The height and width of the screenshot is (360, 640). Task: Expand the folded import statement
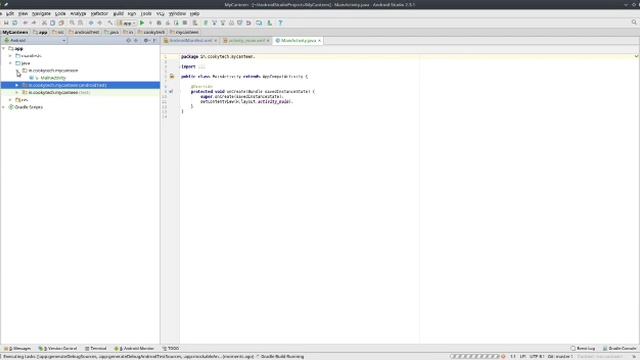[202, 67]
